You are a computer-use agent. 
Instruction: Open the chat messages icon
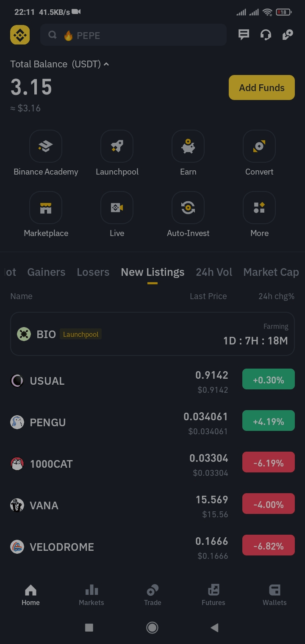(244, 35)
